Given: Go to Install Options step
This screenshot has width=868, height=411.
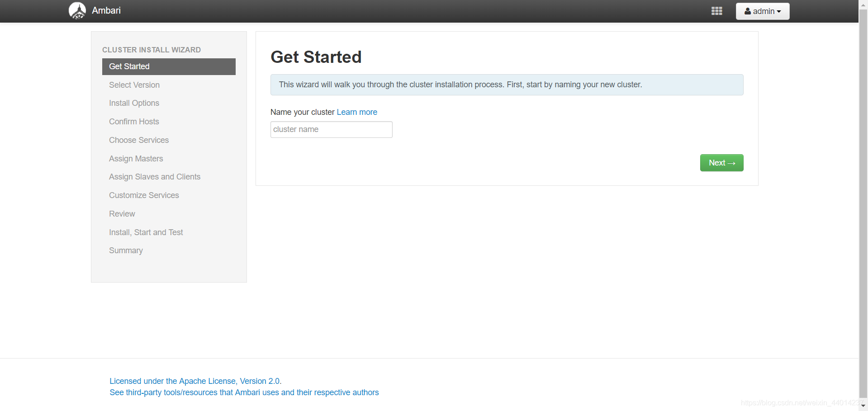Looking at the screenshot, I should pyautogui.click(x=134, y=103).
